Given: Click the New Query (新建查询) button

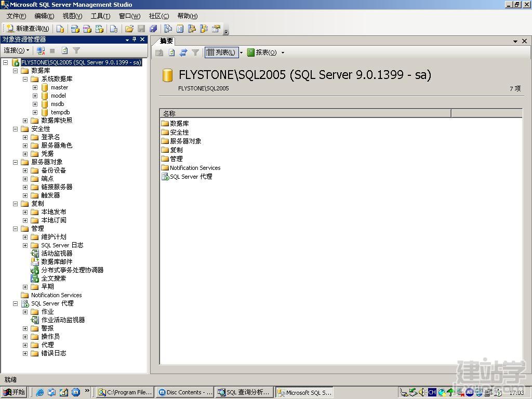Looking at the screenshot, I should tap(28, 29).
